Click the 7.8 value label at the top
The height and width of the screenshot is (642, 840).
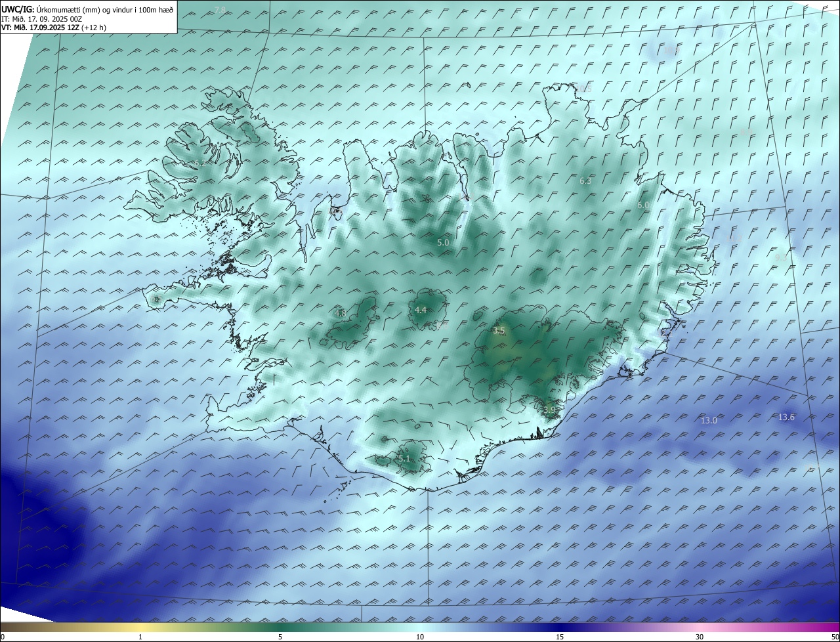(x=220, y=10)
